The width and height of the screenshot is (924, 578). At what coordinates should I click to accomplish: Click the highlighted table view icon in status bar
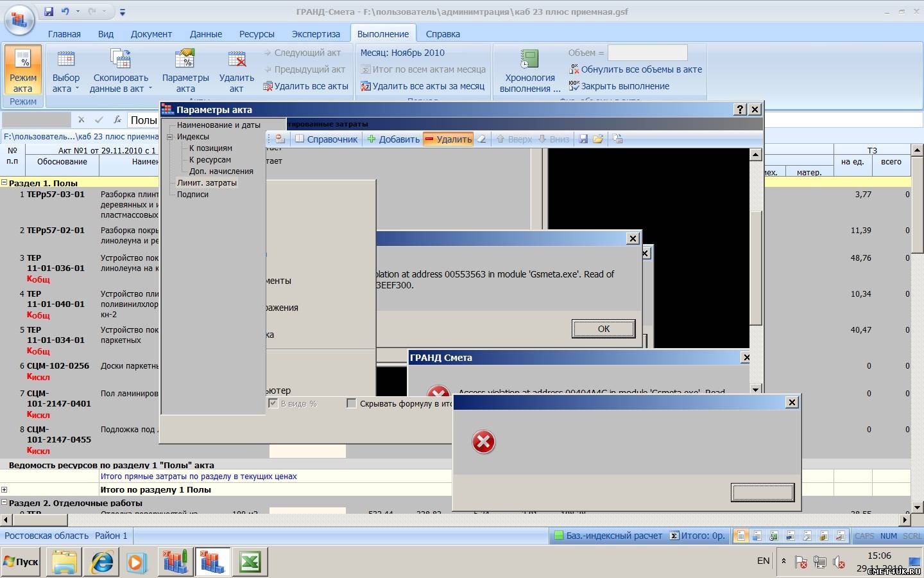tap(742, 536)
